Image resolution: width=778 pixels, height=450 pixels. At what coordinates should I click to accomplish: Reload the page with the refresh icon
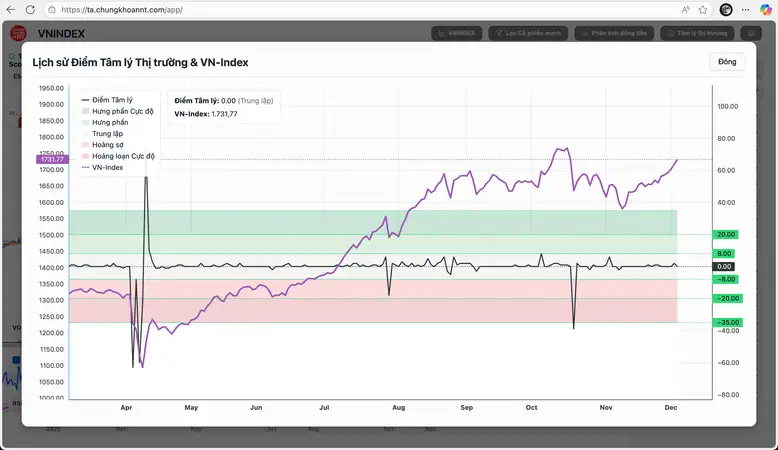(x=31, y=9)
